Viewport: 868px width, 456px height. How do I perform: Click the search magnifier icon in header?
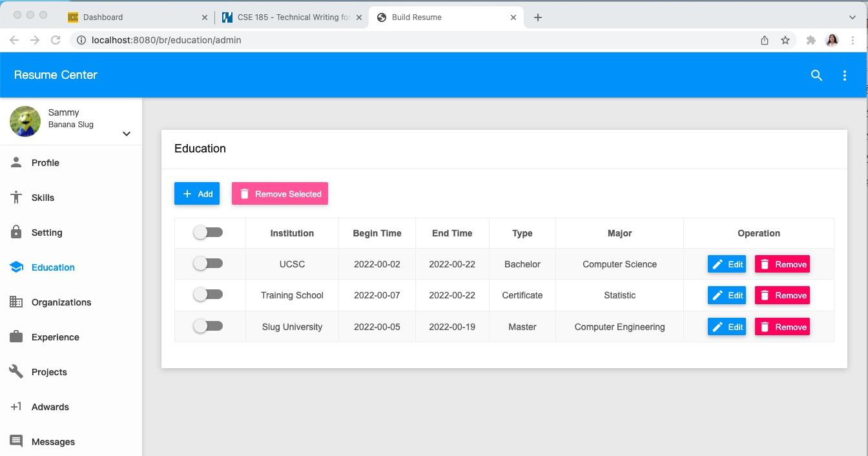[x=816, y=76]
